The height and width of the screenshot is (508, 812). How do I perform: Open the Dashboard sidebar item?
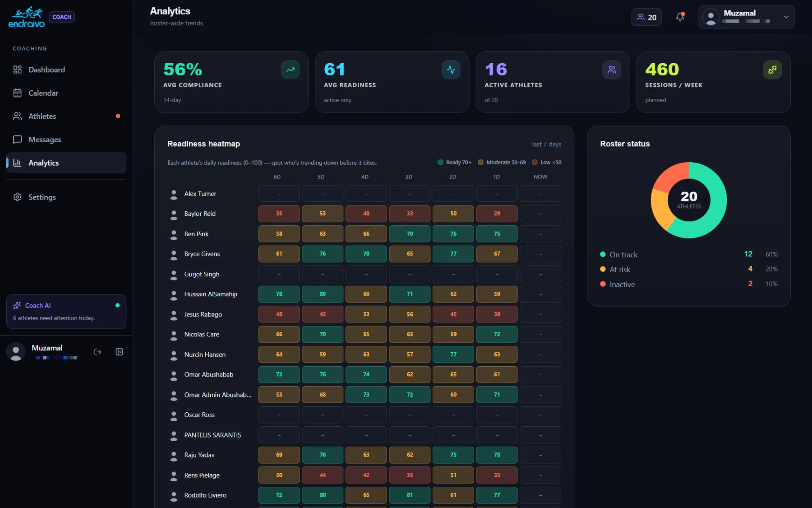point(66,70)
